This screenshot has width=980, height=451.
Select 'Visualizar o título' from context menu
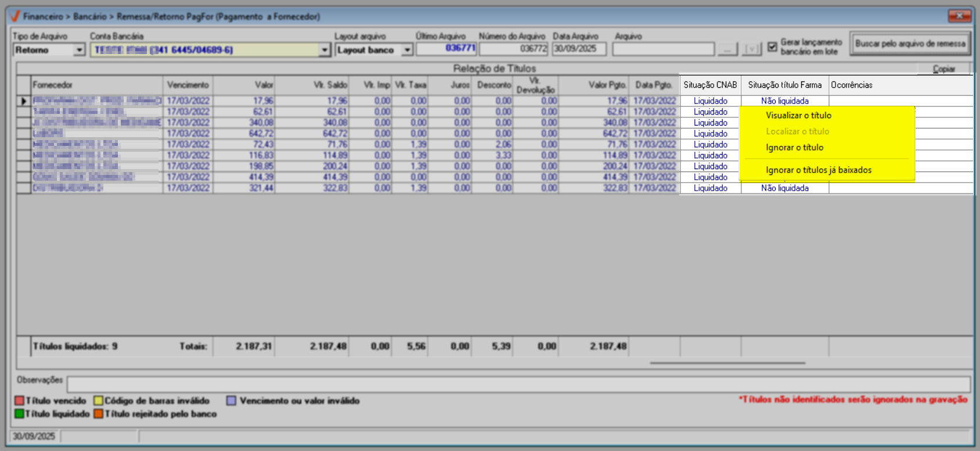coord(798,116)
